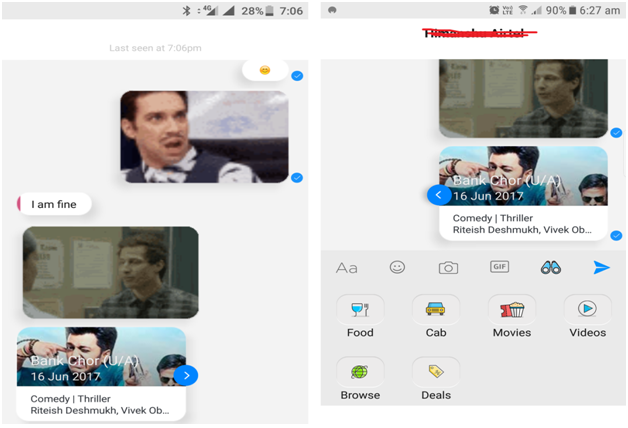
Task: Tap 'Last seen at 7:06pm' status text
Action: [155, 48]
